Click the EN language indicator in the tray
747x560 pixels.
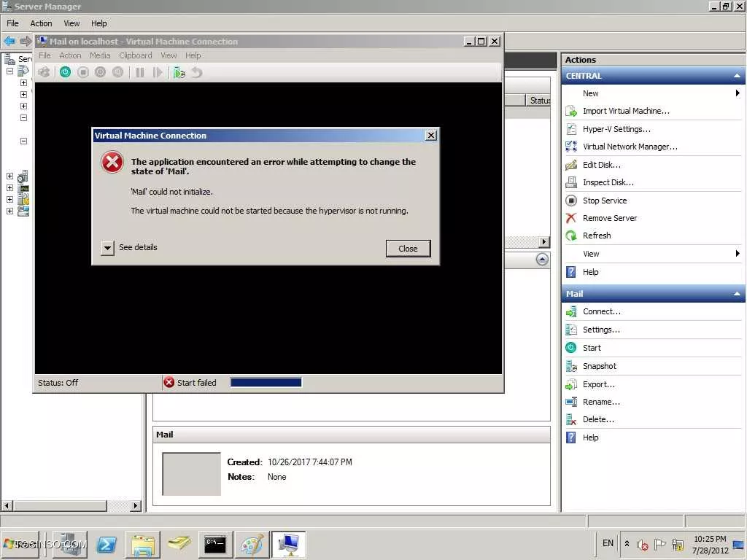point(608,543)
